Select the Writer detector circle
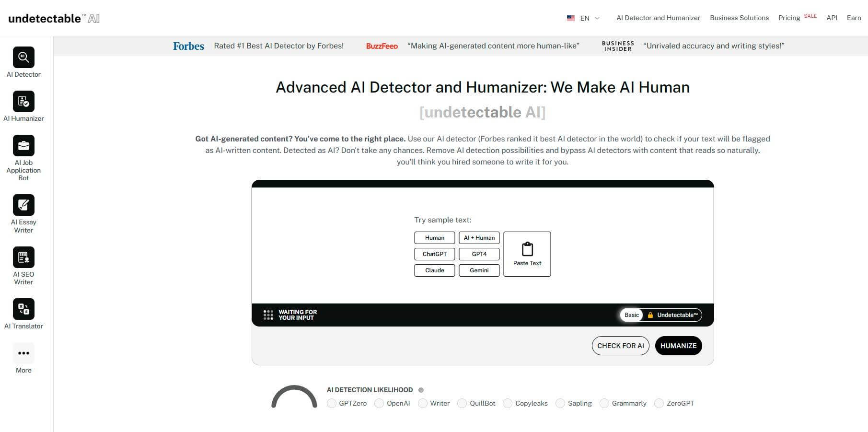Screen dimensions: 868x432 point(423,404)
